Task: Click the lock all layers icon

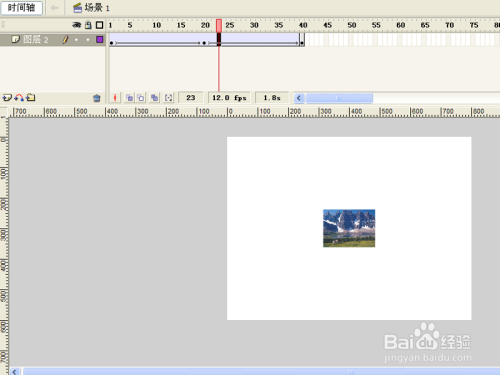Action: pyautogui.click(x=88, y=25)
